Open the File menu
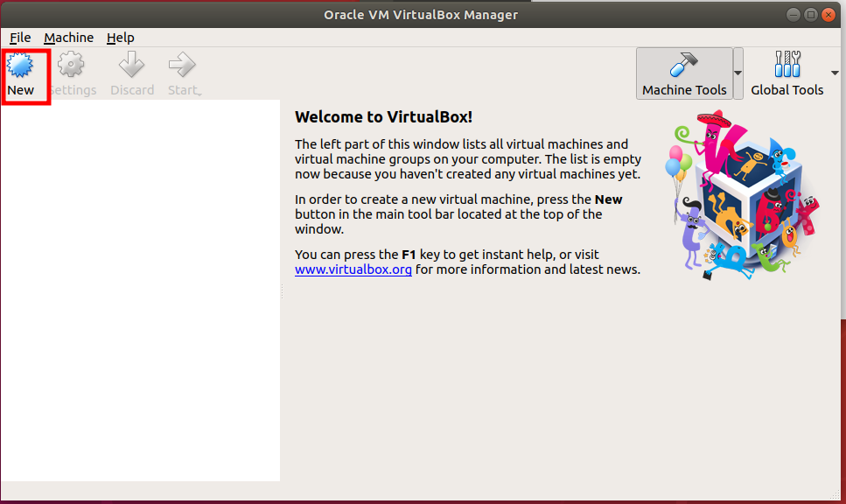Viewport: 846px width, 504px height. tap(20, 38)
